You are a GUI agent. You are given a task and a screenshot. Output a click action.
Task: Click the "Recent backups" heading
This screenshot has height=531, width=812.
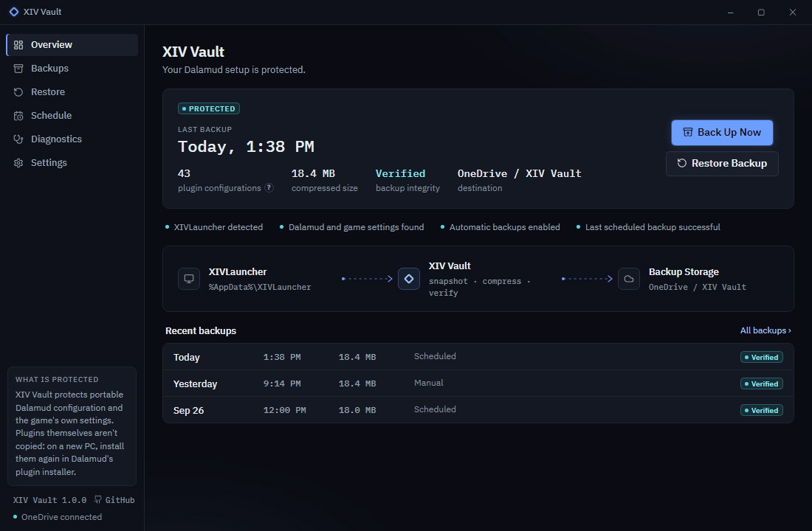click(201, 330)
